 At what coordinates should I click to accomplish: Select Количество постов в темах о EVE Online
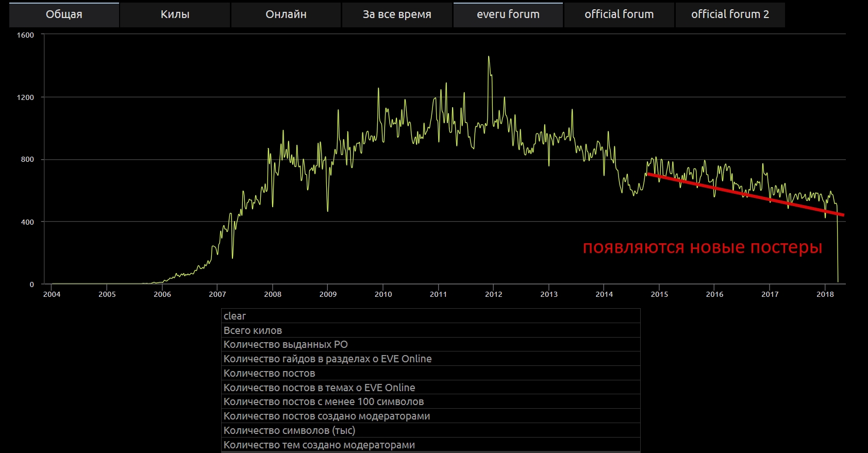coord(431,388)
